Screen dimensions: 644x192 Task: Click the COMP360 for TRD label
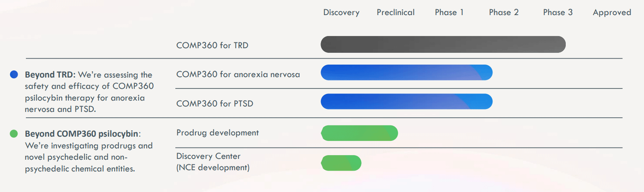[x=212, y=45]
